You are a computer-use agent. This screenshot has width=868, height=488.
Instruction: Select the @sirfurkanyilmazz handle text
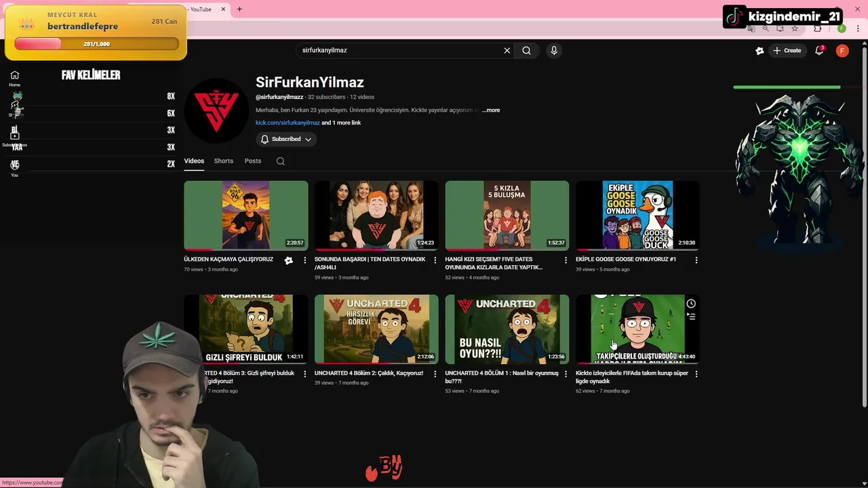click(x=279, y=97)
